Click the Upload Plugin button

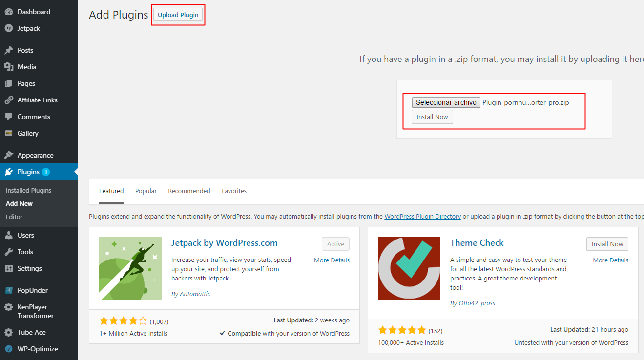[178, 15]
